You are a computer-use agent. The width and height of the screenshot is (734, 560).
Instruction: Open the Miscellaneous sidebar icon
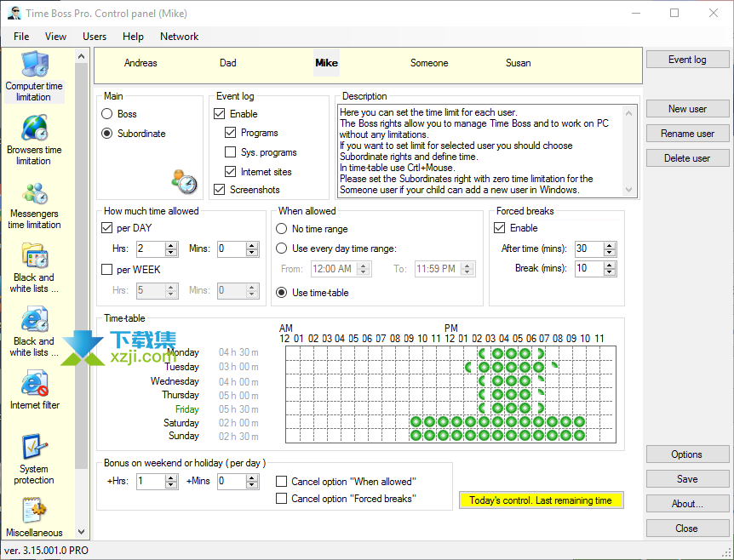coord(35,511)
